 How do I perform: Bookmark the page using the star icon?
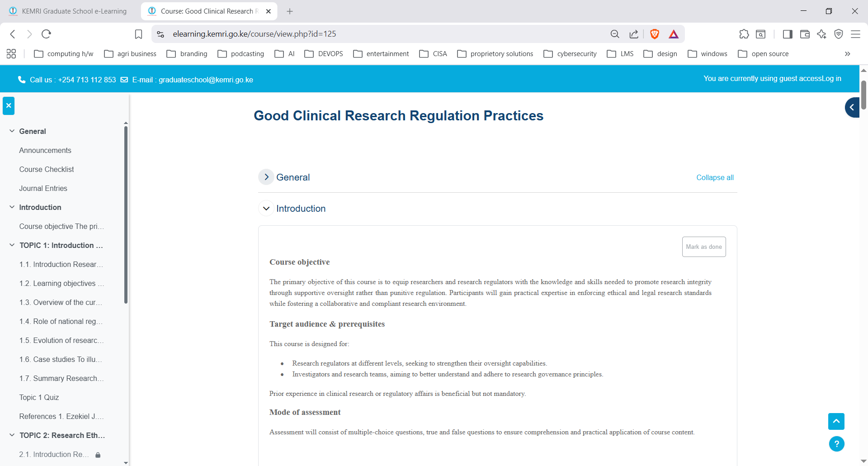(138, 34)
